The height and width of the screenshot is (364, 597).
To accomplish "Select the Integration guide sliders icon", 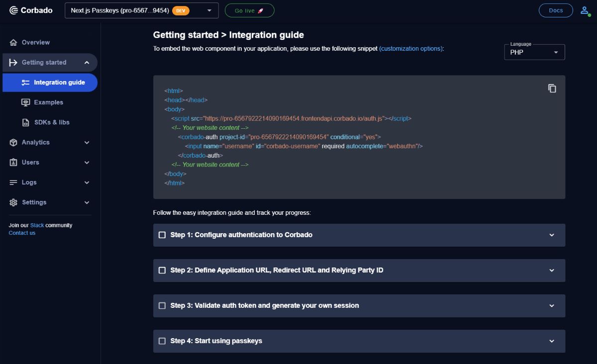I will pyautogui.click(x=26, y=83).
